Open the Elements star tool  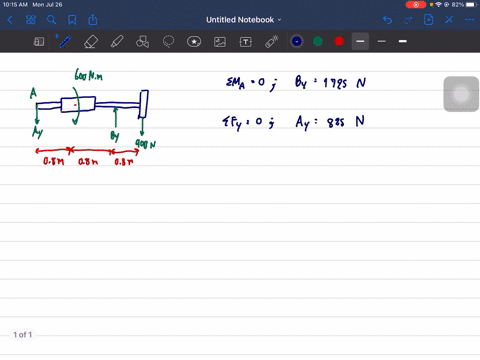194,42
